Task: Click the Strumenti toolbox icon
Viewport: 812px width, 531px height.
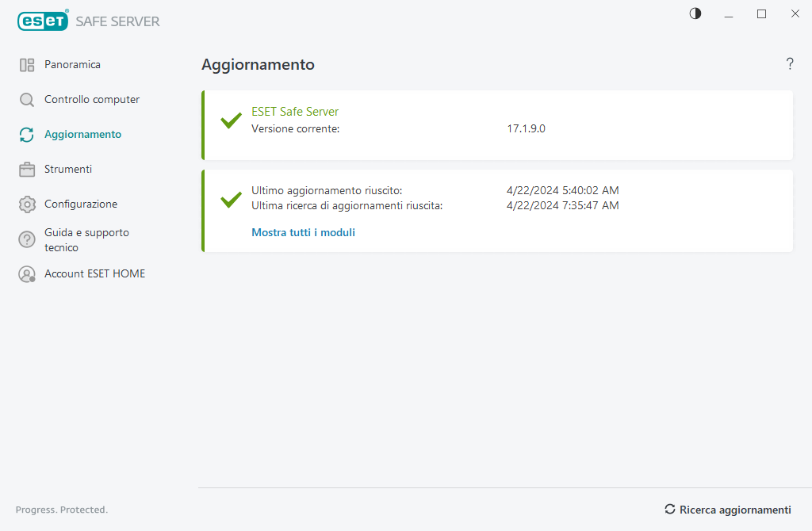Action: click(x=27, y=170)
